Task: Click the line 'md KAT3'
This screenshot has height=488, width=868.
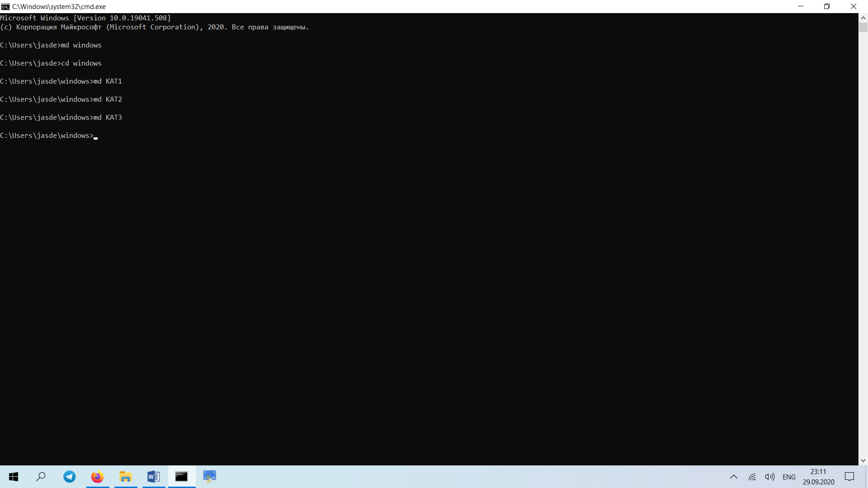Action: [x=61, y=117]
